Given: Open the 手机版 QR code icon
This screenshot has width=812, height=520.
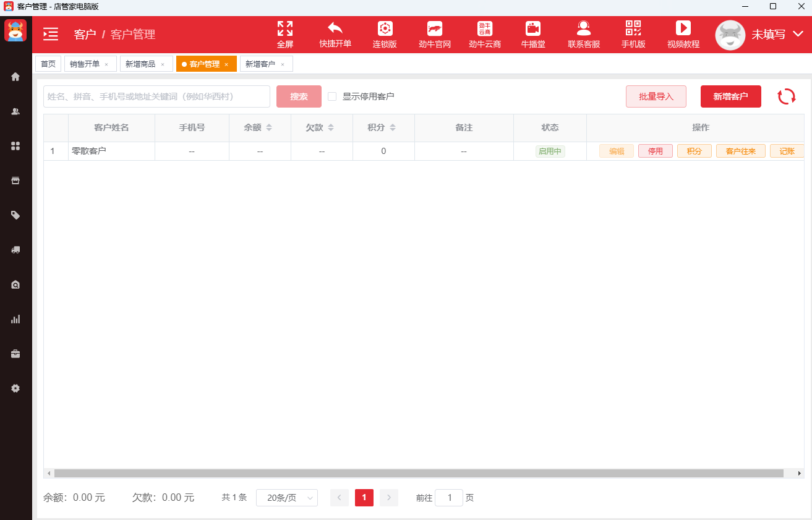Looking at the screenshot, I should 633,28.
